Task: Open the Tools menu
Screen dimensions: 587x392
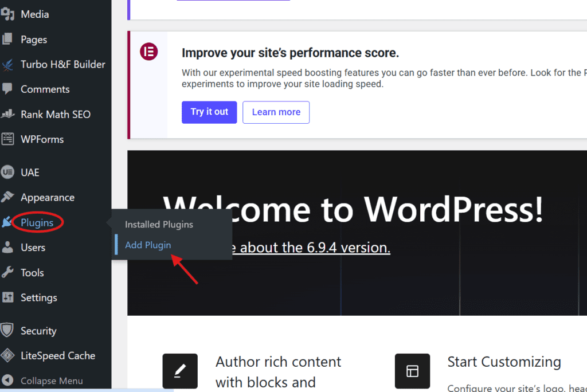Action: click(32, 273)
